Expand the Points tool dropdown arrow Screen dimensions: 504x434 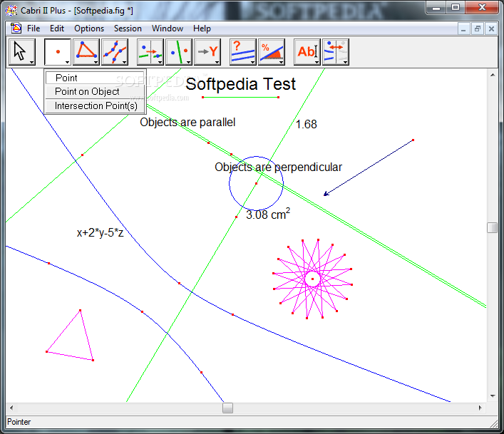click(67, 62)
